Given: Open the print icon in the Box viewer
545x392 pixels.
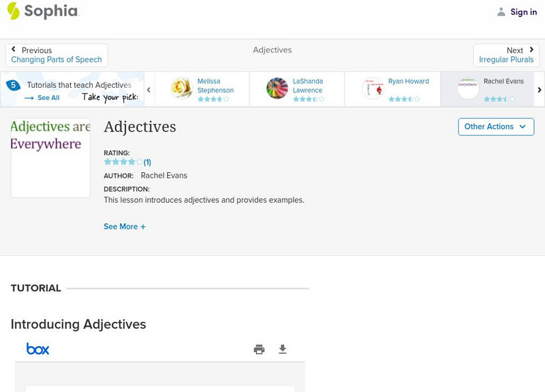Looking at the screenshot, I should click(x=259, y=348).
